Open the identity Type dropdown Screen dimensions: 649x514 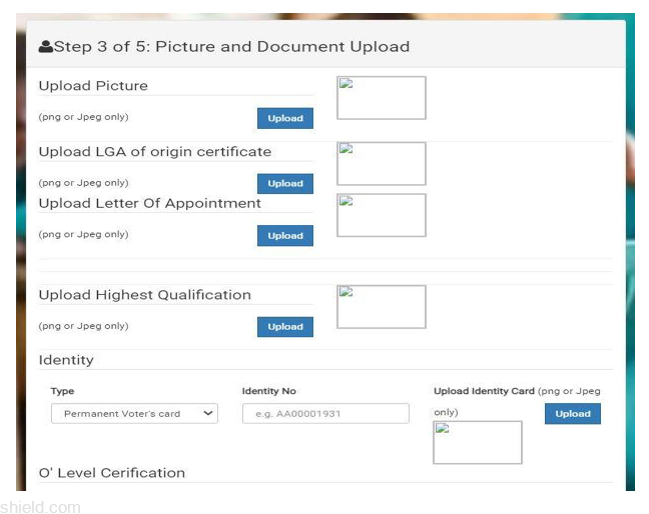[134, 413]
